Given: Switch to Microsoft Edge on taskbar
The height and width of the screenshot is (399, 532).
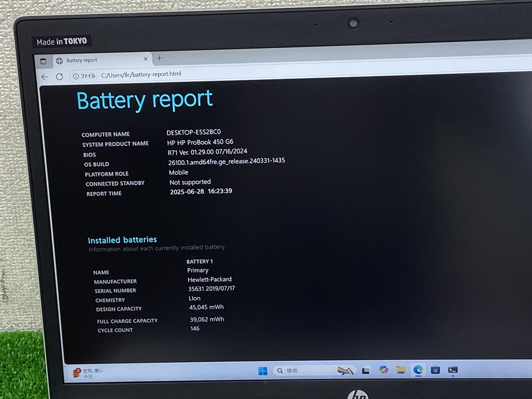Looking at the screenshot, I should click(418, 369).
